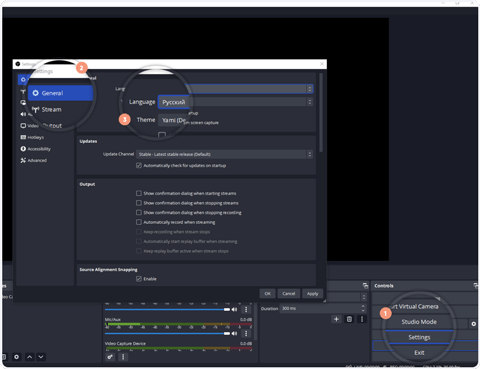Click the Mic/Aux channel label

click(x=113, y=319)
